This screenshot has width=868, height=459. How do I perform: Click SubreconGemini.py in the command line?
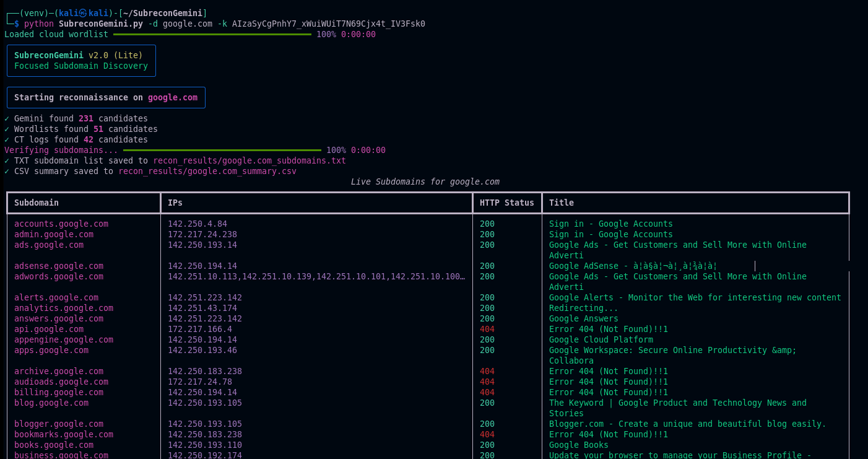pyautogui.click(x=101, y=24)
